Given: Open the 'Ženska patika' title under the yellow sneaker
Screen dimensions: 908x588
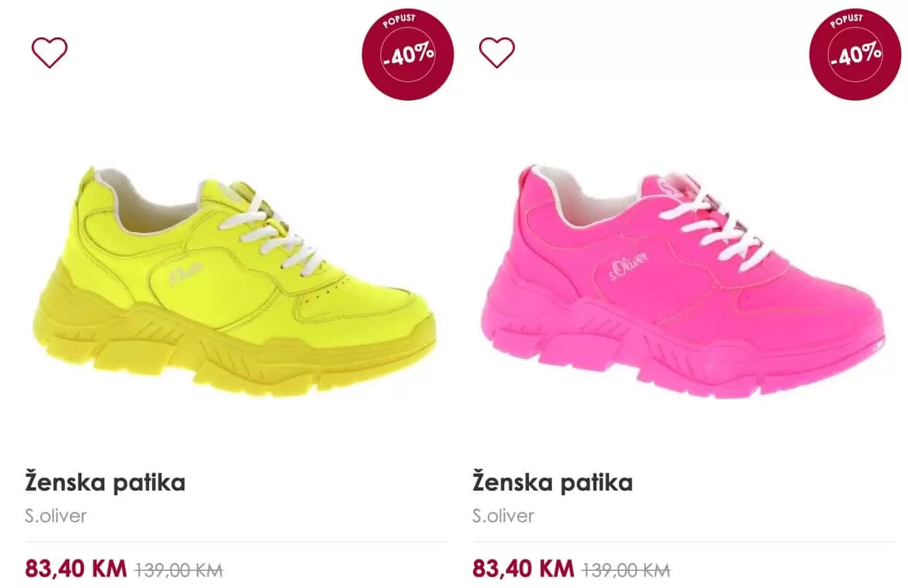Looking at the screenshot, I should pyautogui.click(x=105, y=482).
